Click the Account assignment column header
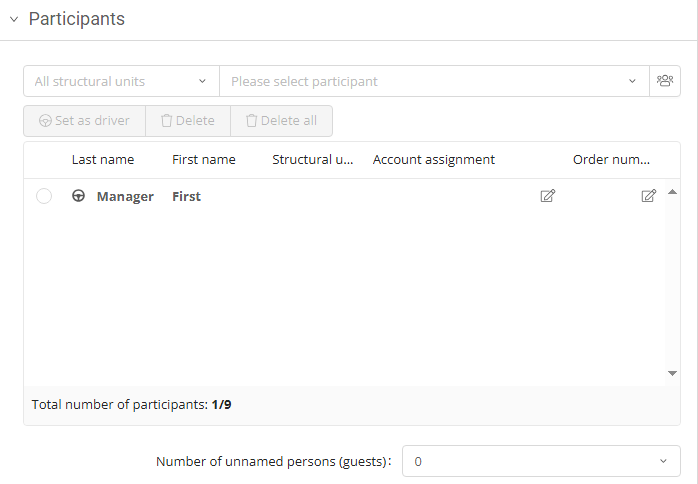The height and width of the screenshot is (484, 698). coord(434,160)
